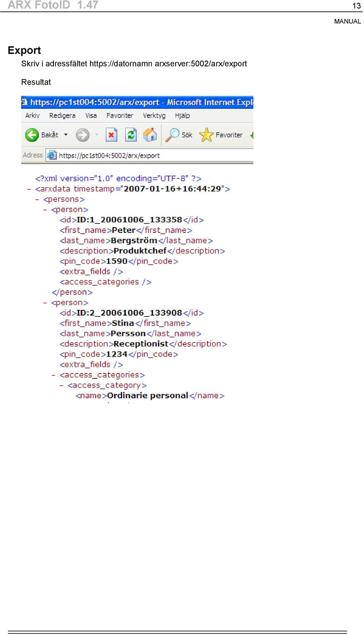Open the Visa menu
364x635 pixels.
(x=91, y=115)
